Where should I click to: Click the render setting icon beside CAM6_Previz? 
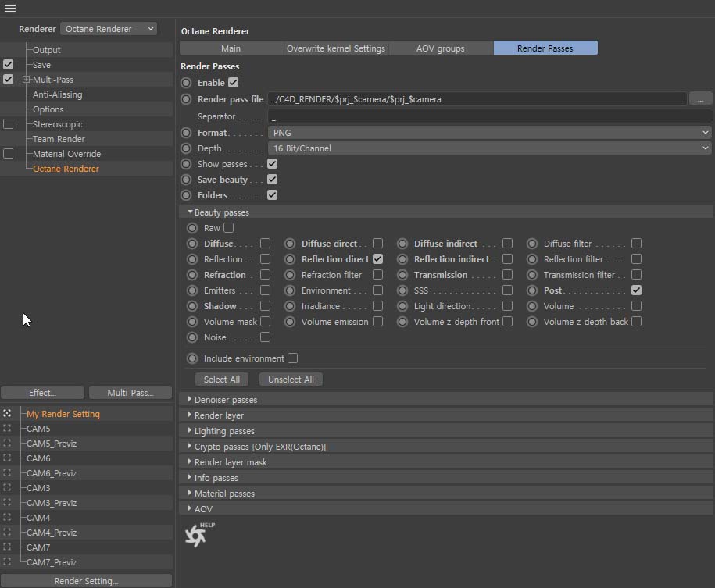[7, 472]
